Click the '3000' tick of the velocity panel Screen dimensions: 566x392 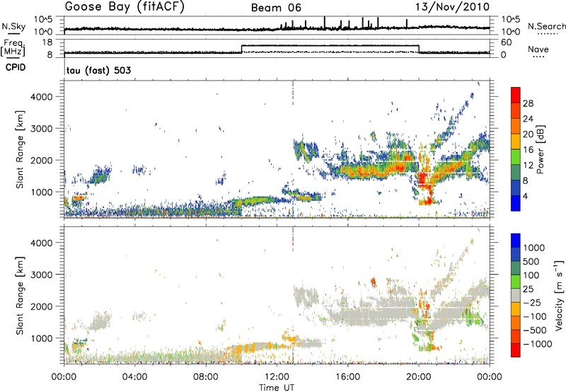click(x=42, y=275)
